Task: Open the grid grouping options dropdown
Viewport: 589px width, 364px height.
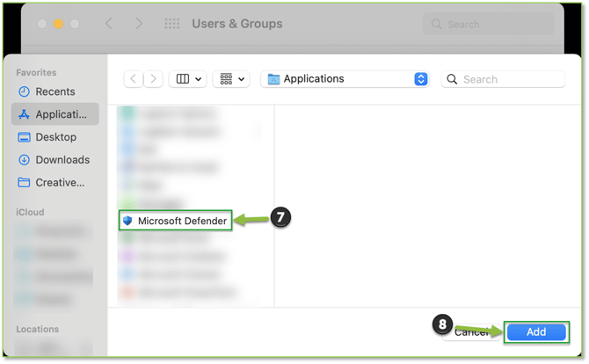Action: click(233, 79)
